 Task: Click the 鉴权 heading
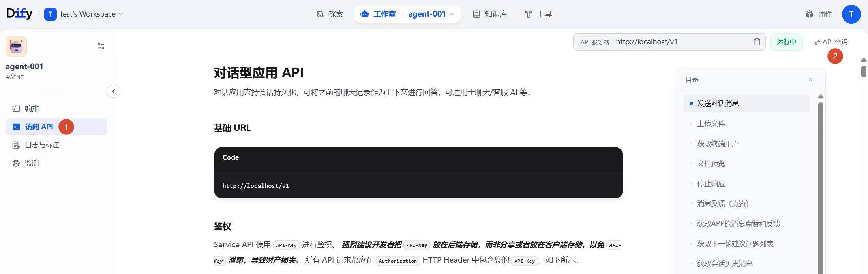tap(223, 226)
